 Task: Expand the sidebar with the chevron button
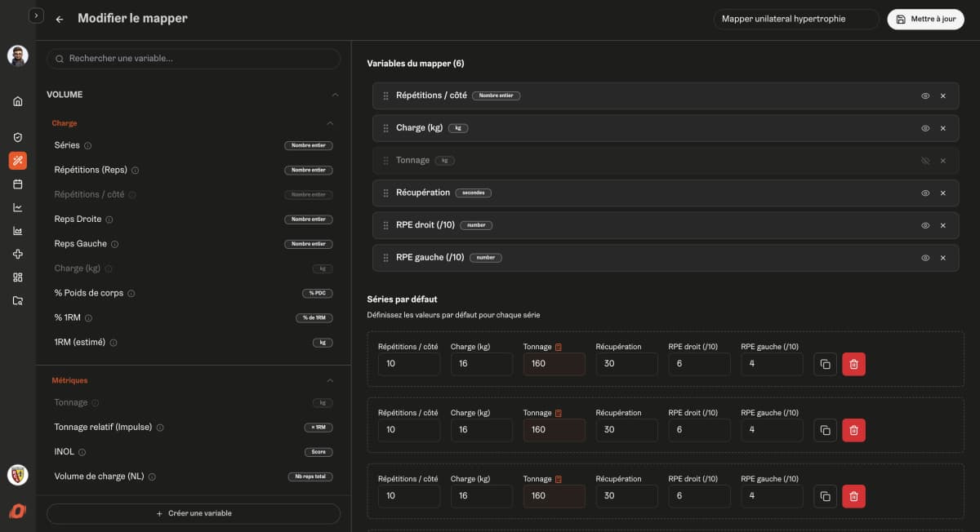(36, 16)
